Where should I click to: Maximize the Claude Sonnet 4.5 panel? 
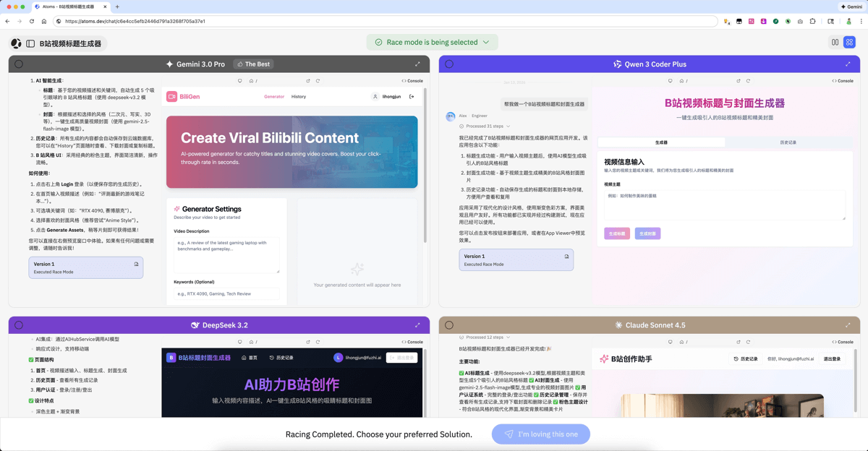click(x=848, y=325)
